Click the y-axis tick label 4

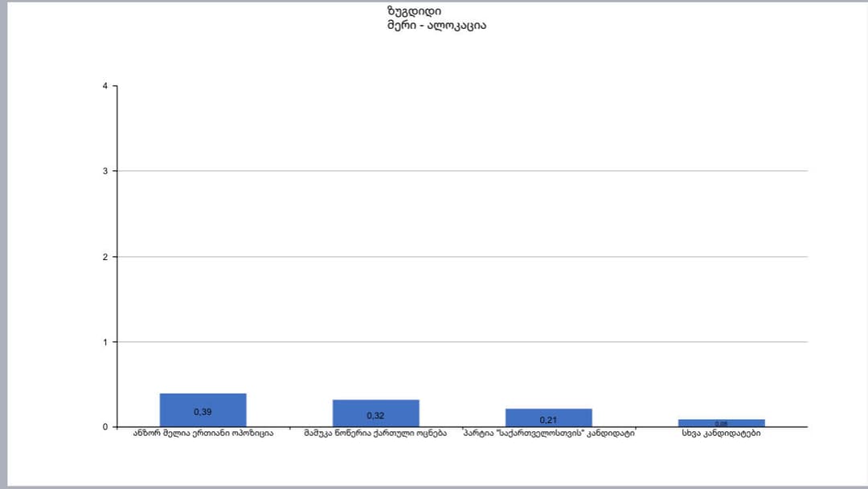(104, 86)
